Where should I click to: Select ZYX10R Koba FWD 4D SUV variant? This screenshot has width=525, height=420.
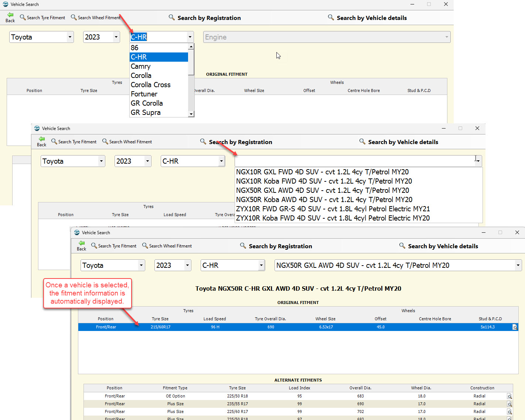(359, 218)
